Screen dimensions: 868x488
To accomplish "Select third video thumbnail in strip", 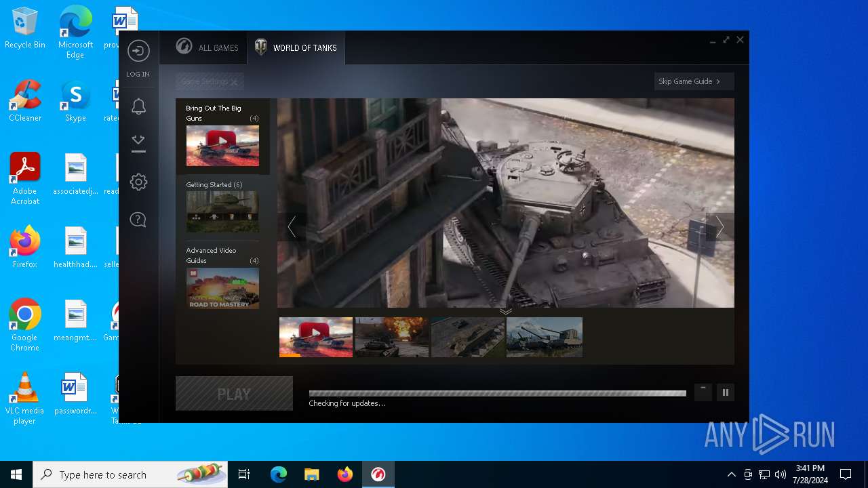I will (x=468, y=337).
